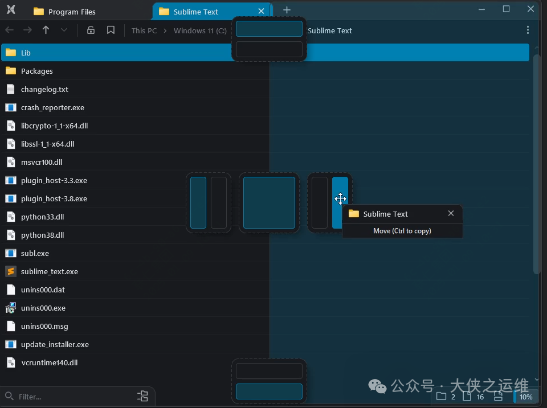Image resolution: width=547 pixels, height=408 pixels.
Task: Switch to the Program Files tab
Action: pos(65,12)
